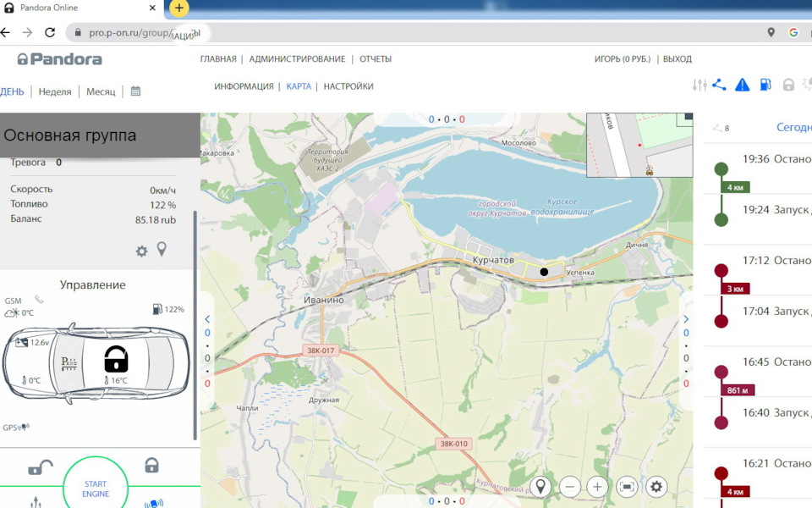Click the Основная группа header
Screen dimensions: 812x508
[100, 135]
